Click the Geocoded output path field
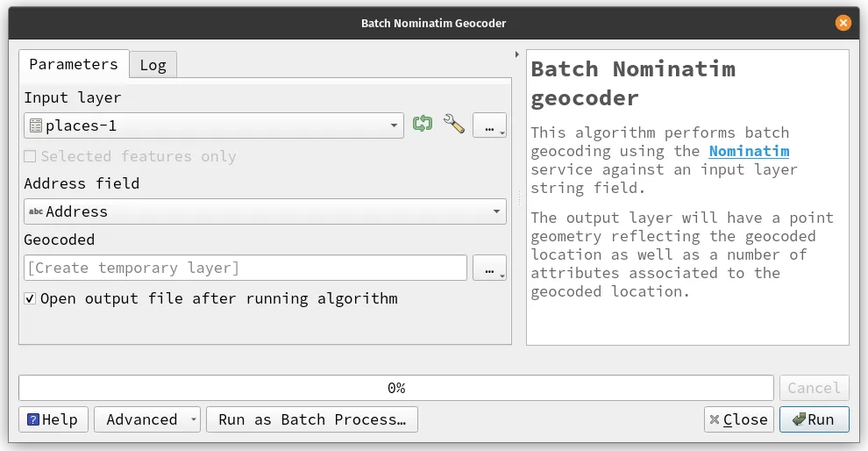 pyautogui.click(x=245, y=268)
